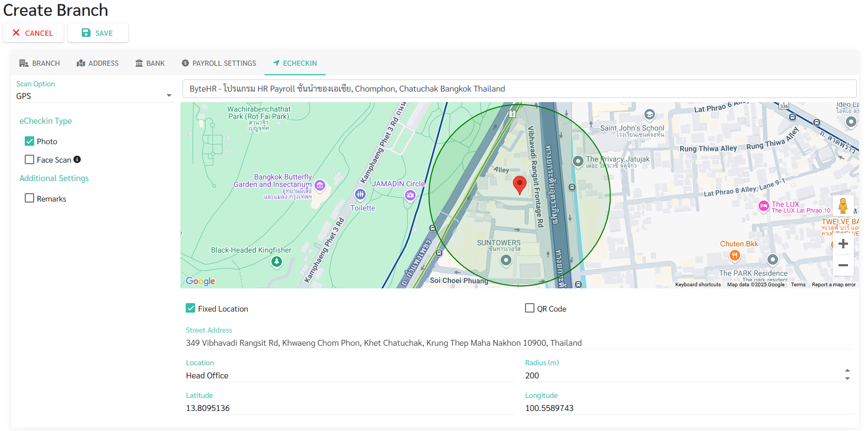Click the Additional Settings heading
Image resolution: width=868 pixels, height=431 pixels.
(x=54, y=178)
